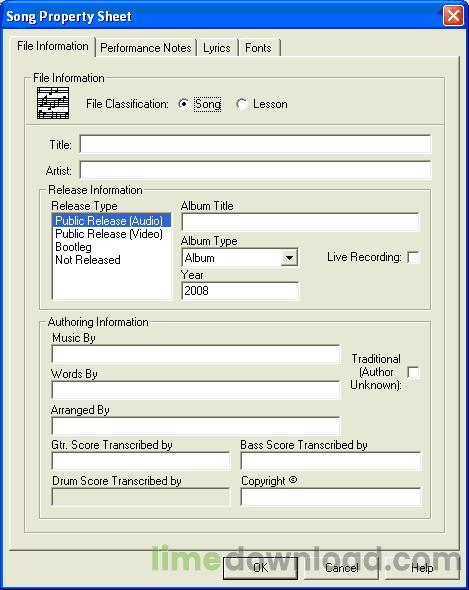Select Public Release (Audio) release type
This screenshot has width=469, height=590.
point(112,220)
